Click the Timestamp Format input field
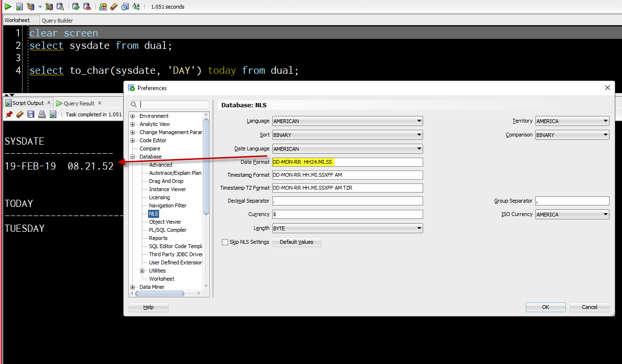The image size is (622, 364). (347, 175)
